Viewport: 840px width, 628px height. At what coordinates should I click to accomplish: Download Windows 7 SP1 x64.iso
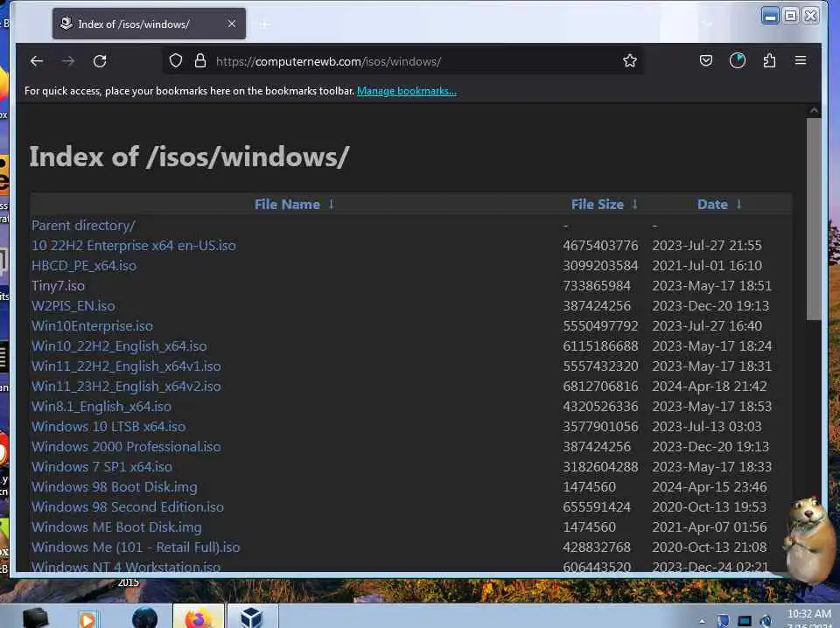tap(101, 467)
